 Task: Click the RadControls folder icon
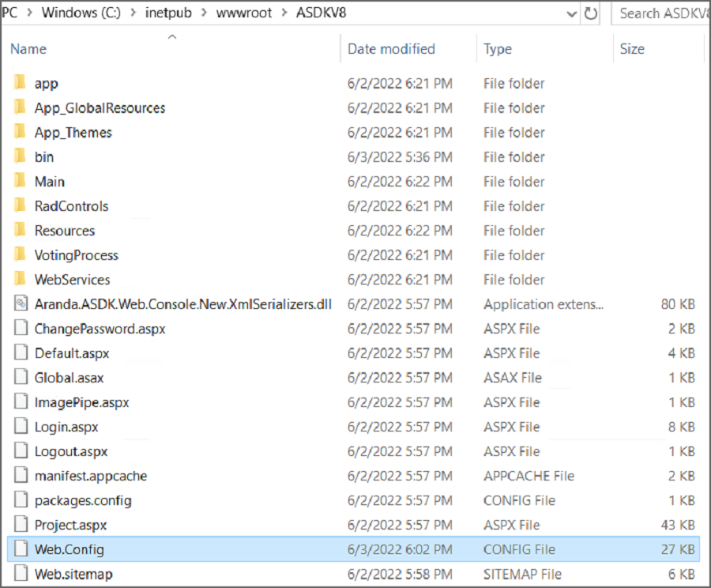tap(20, 205)
